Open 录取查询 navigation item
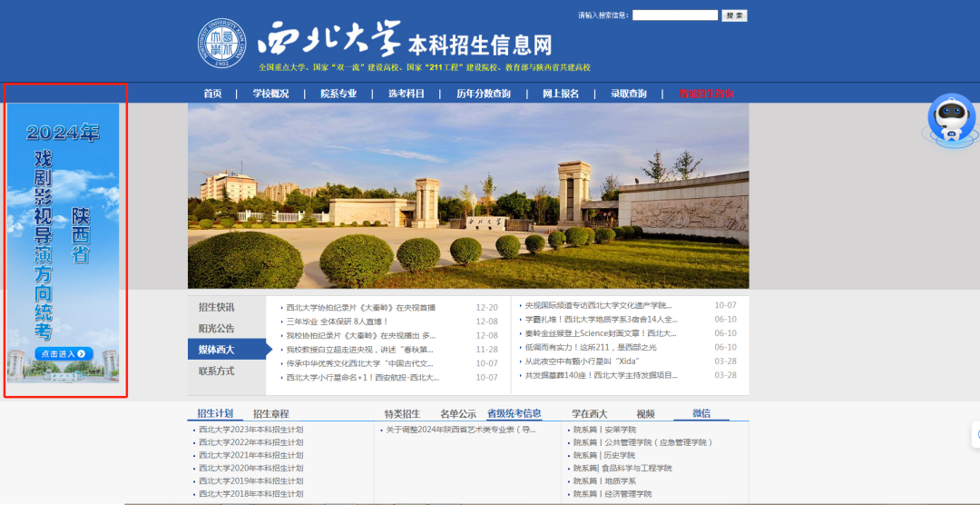The height and width of the screenshot is (505, 980). 629,94
